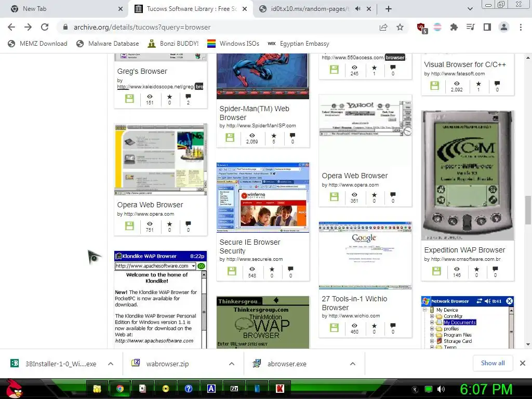Click the Google screenshot thumbnail of Wichio Browser

pos(365,256)
